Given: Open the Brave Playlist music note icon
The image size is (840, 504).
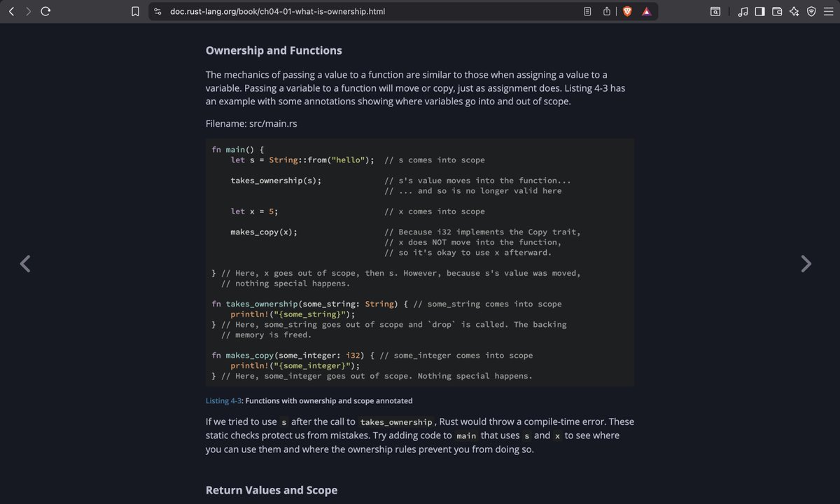Looking at the screenshot, I should 743,11.
